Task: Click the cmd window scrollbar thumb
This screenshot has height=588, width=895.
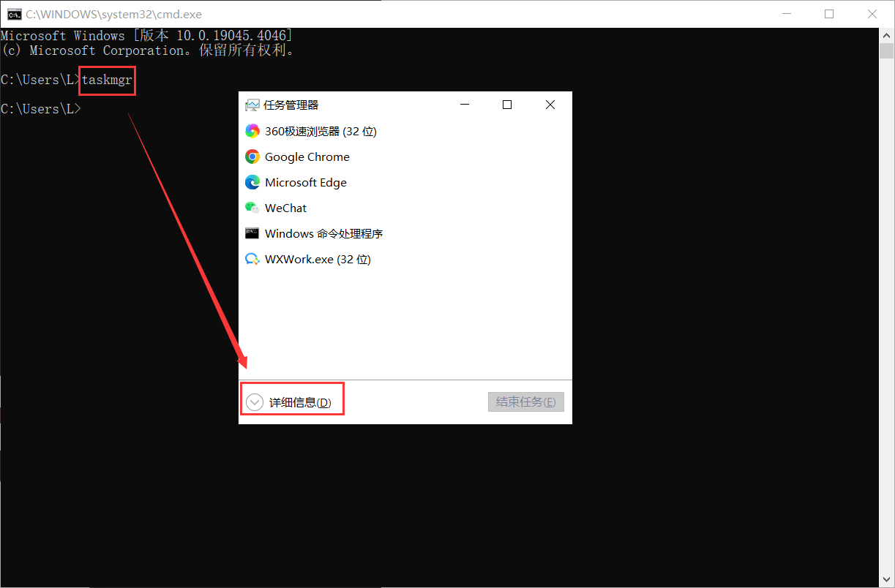Action: click(887, 50)
